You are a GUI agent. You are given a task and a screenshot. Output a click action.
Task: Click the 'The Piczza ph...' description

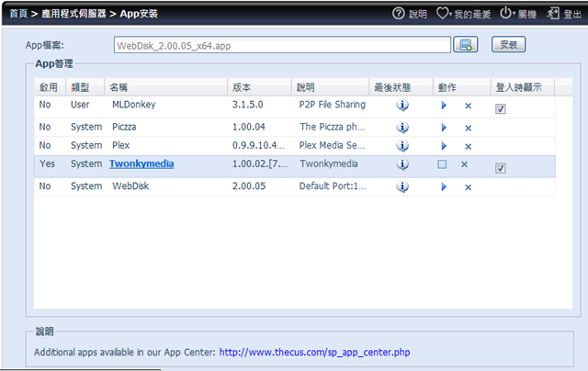[x=333, y=127]
